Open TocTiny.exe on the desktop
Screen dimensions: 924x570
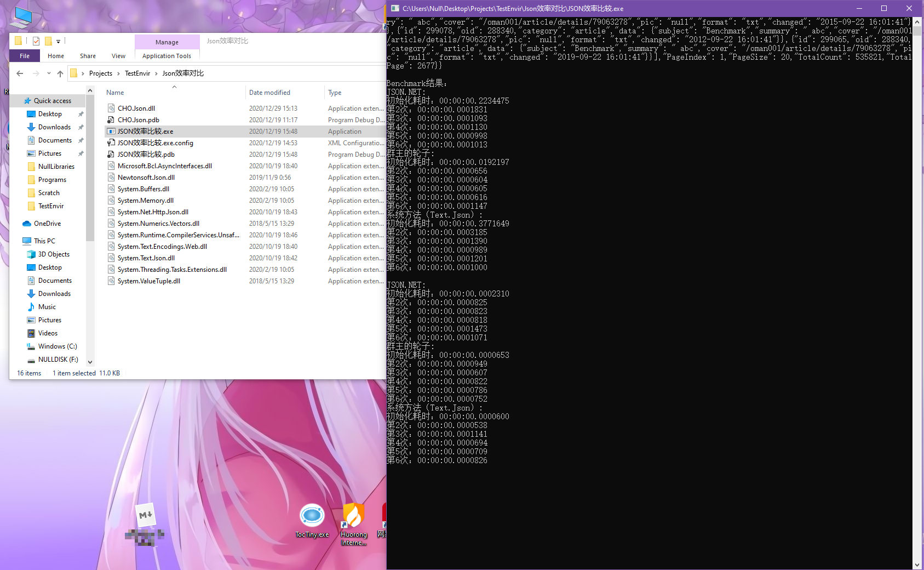click(312, 521)
